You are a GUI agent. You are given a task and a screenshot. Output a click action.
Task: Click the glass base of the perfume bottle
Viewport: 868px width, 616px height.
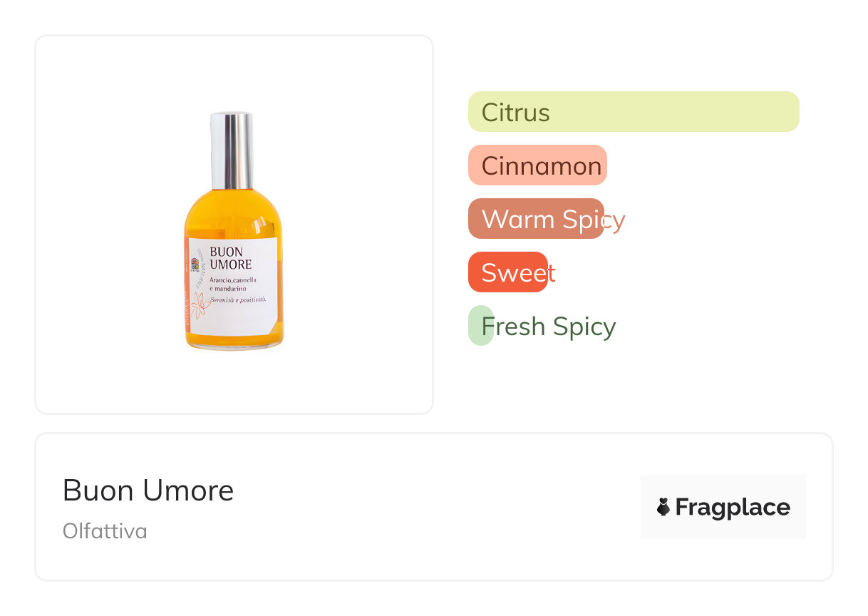click(x=234, y=343)
